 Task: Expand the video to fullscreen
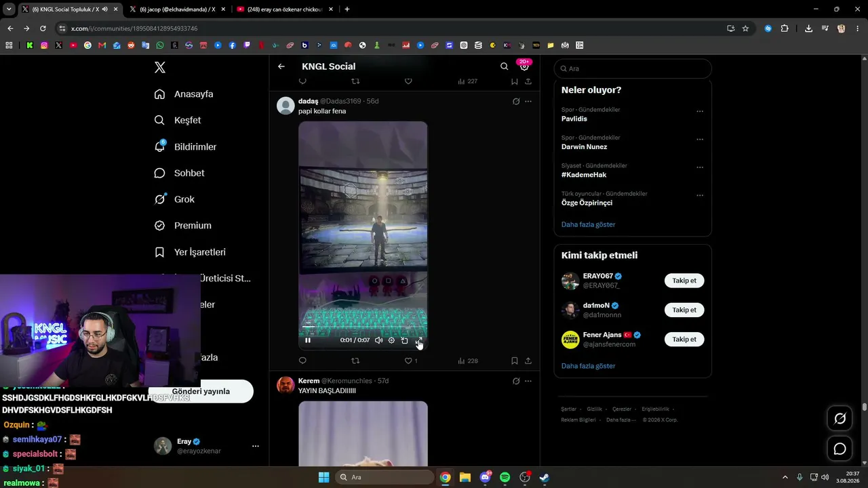click(418, 340)
